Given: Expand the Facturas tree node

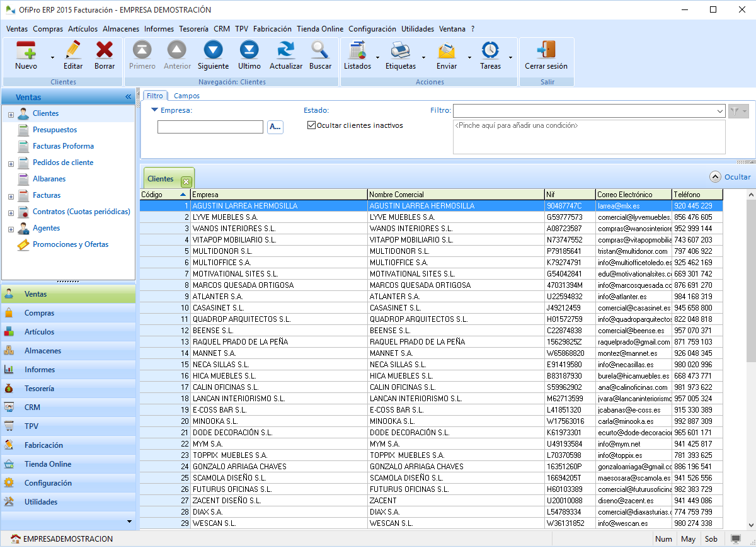Looking at the screenshot, I should [11, 197].
